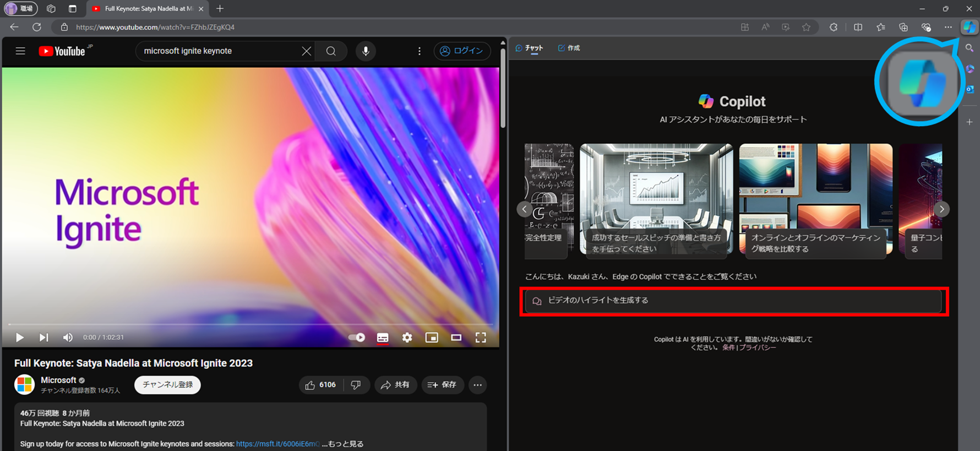Reload the YouTube page
The image size is (980, 451).
[x=37, y=27]
